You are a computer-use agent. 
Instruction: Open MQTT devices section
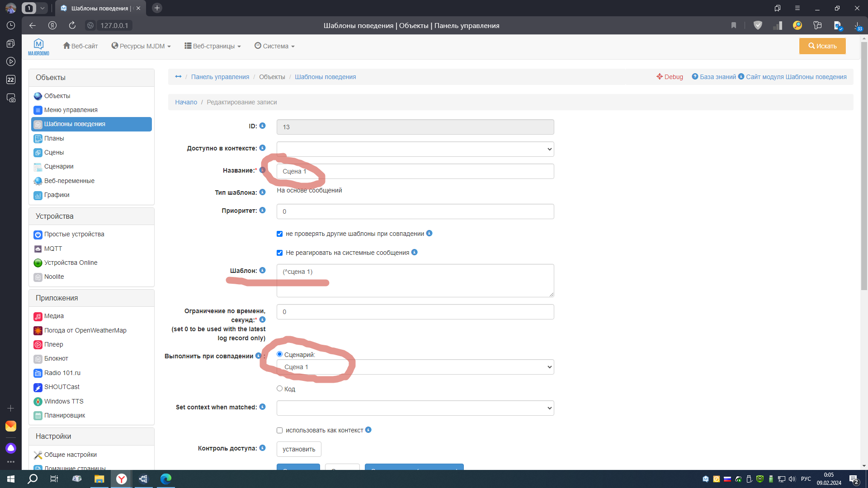(x=53, y=249)
